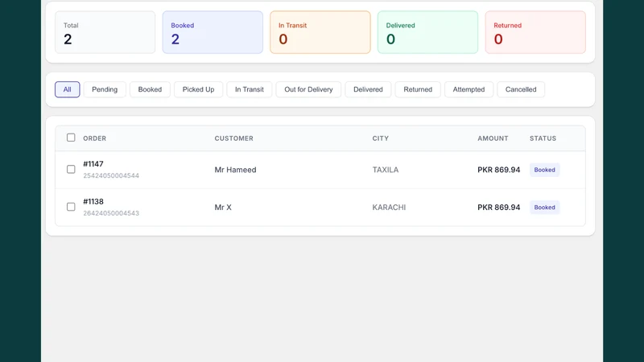Viewport: 644px width, 362px height.
Task: Select the Returned filter tab
Action: [418, 89]
